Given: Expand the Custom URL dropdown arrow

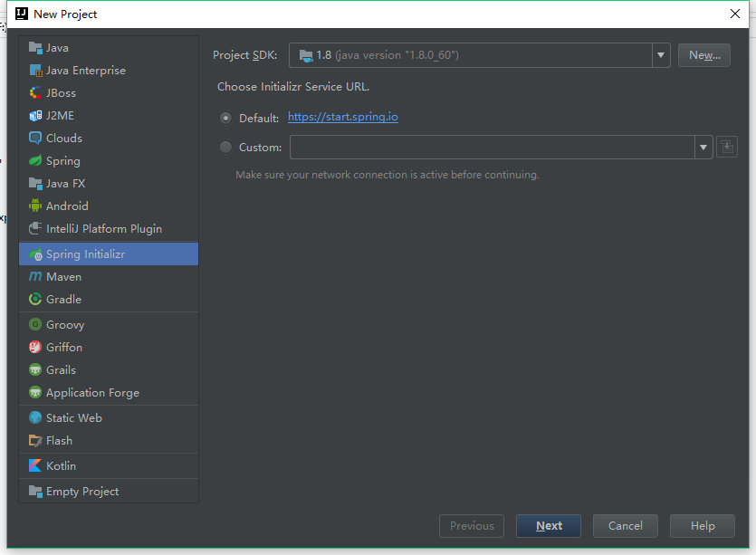Looking at the screenshot, I should click(703, 147).
